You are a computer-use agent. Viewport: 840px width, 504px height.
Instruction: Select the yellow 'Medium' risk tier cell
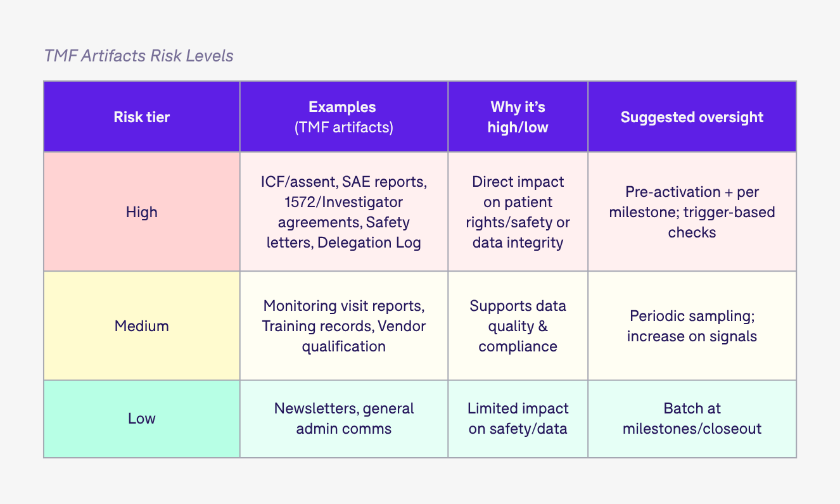point(142,325)
